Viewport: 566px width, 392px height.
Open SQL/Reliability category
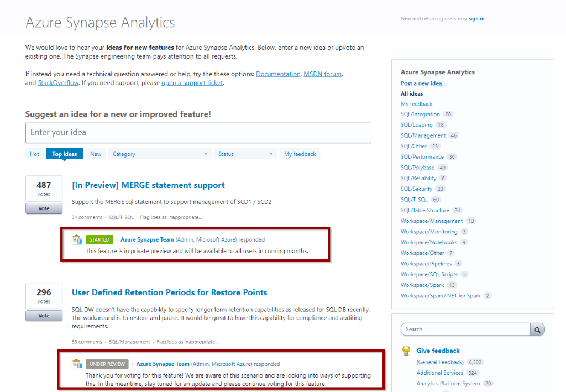coord(418,179)
